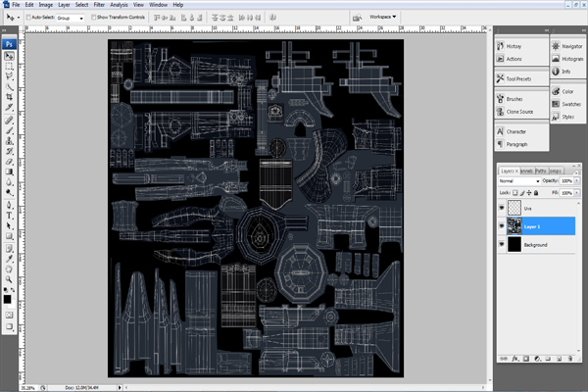Toggle lock transparent pixels
588x392 pixels.
pos(514,193)
